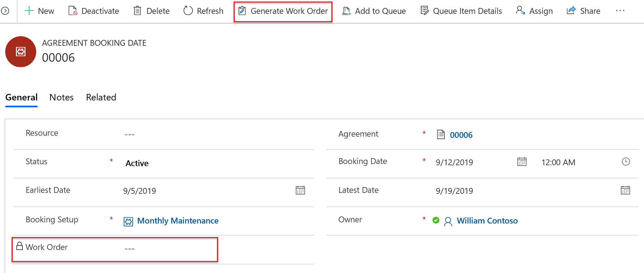Screen dimensions: 644x273
Task: Click the Refresh command label
Action: 210,11
